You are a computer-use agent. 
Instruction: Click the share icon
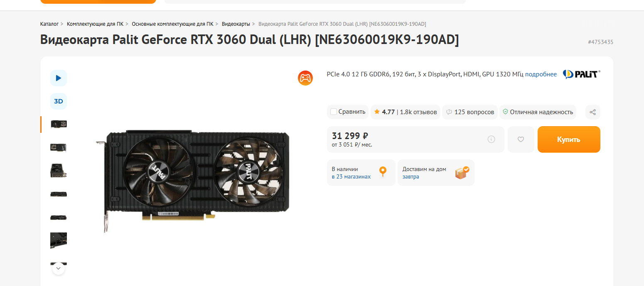click(593, 112)
